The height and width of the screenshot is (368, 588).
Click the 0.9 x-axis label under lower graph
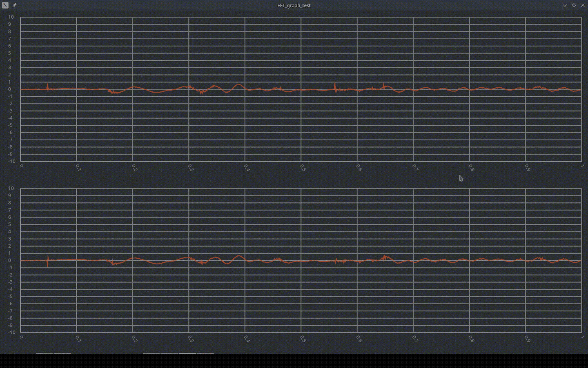(527, 339)
